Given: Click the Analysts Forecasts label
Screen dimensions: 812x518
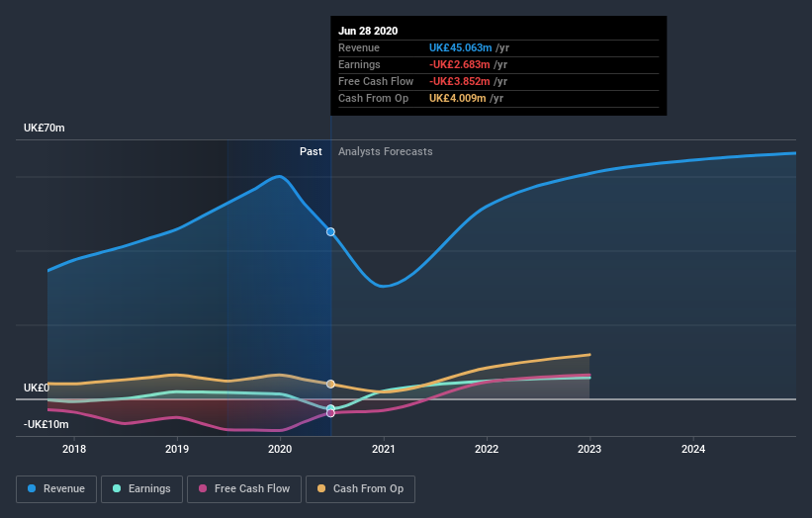Looking at the screenshot, I should tap(386, 151).
